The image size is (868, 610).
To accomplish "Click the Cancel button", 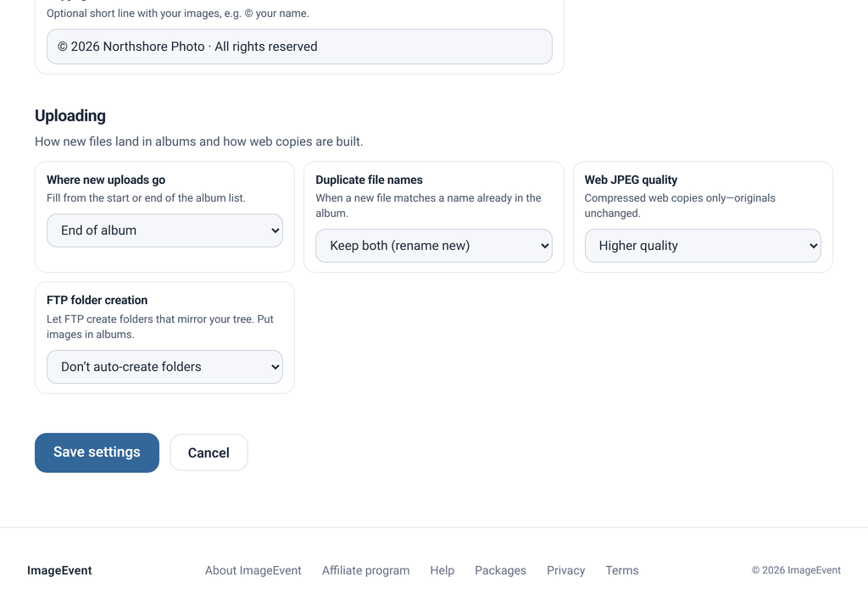I will pos(209,452).
